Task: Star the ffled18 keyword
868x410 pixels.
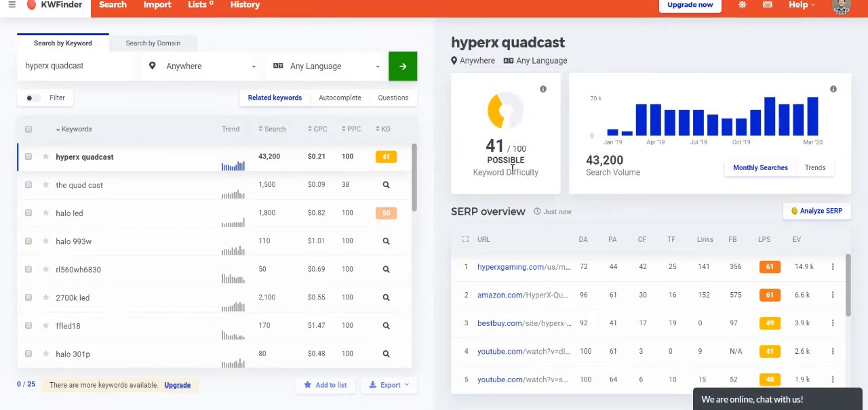Action: [x=45, y=326]
